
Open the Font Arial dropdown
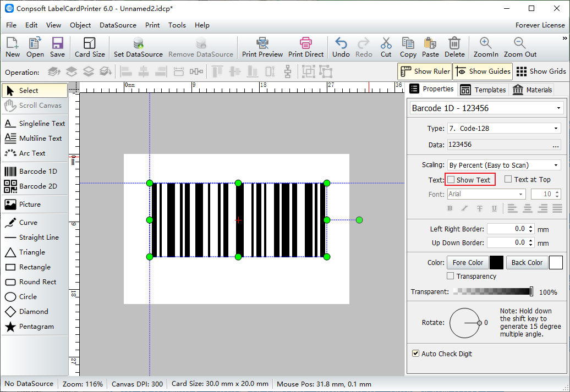[521, 194]
